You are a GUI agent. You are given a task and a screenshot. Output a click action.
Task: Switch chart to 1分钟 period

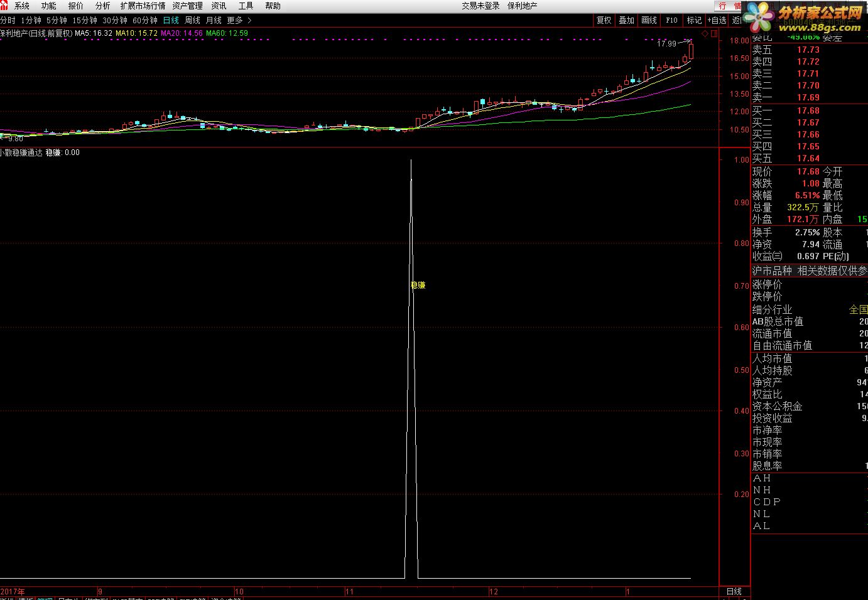click(x=31, y=20)
